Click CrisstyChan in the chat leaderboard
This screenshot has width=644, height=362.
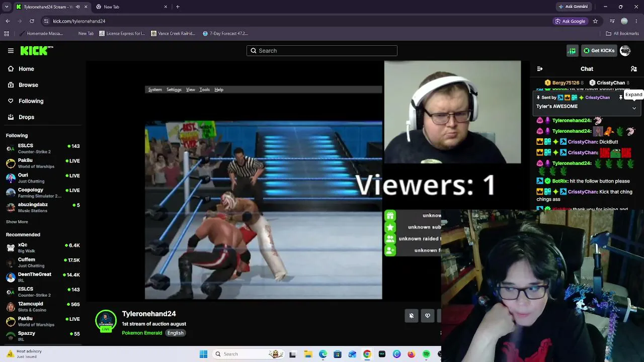point(610,83)
